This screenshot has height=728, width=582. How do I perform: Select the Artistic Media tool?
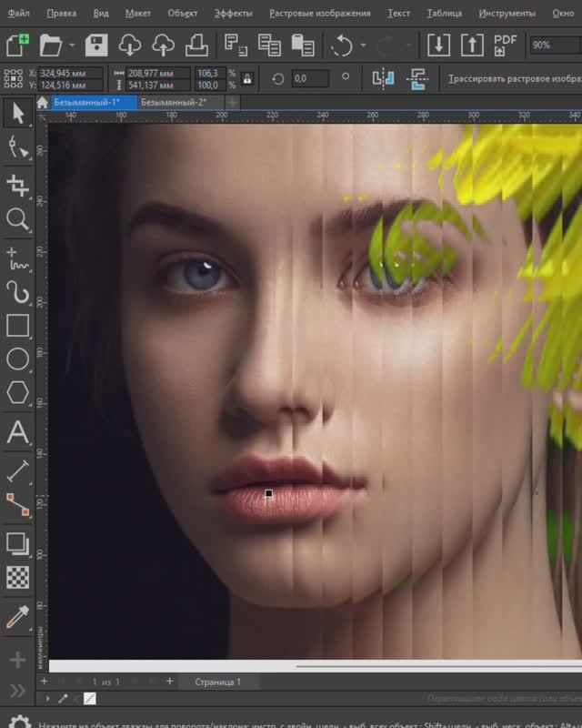pos(17,292)
